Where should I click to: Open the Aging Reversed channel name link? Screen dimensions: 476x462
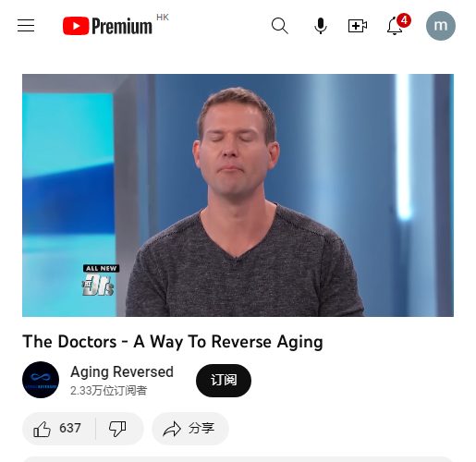coord(122,371)
